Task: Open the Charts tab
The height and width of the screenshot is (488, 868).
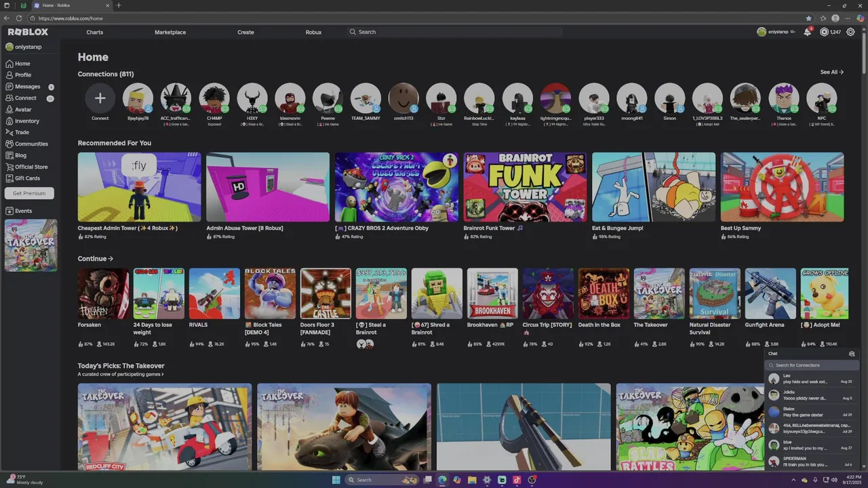Action: [95, 32]
